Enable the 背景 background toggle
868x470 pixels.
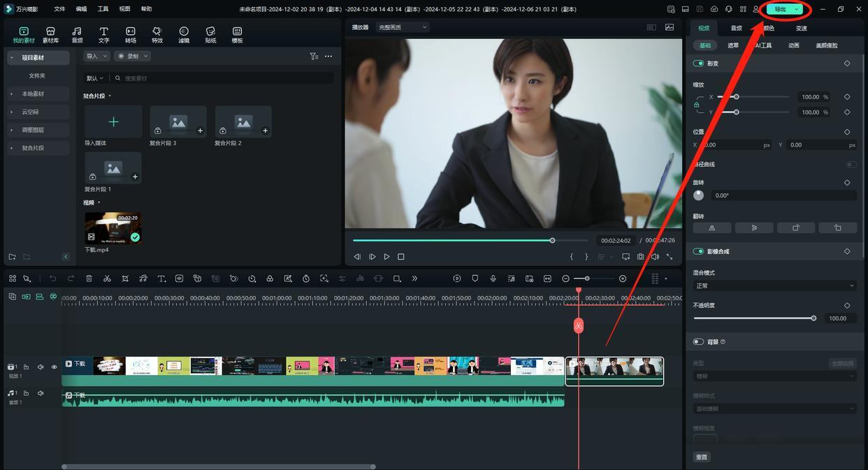tap(698, 342)
